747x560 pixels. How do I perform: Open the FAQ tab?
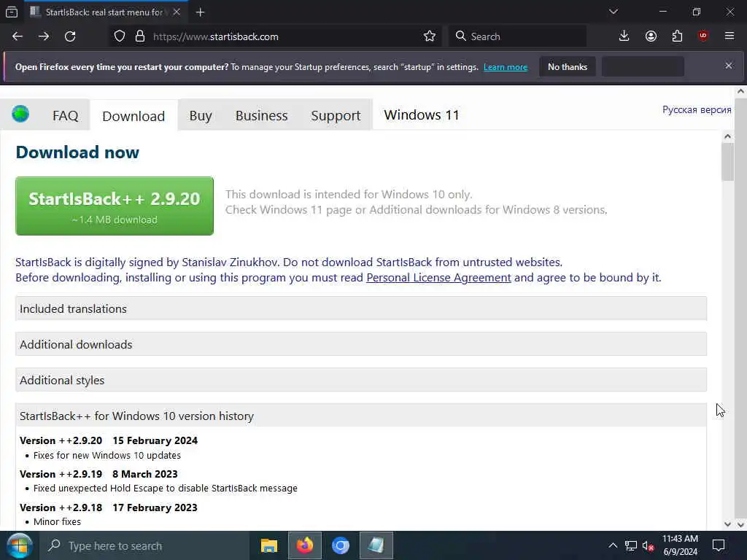(65, 115)
